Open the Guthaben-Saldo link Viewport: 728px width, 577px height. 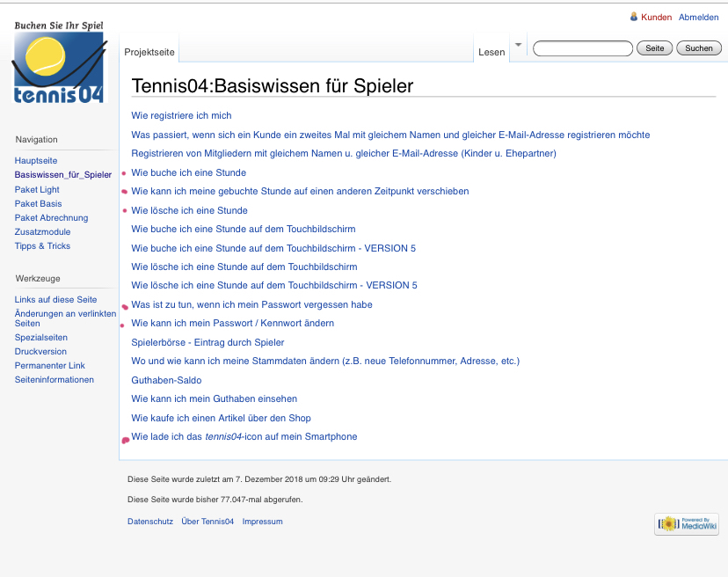[166, 380]
